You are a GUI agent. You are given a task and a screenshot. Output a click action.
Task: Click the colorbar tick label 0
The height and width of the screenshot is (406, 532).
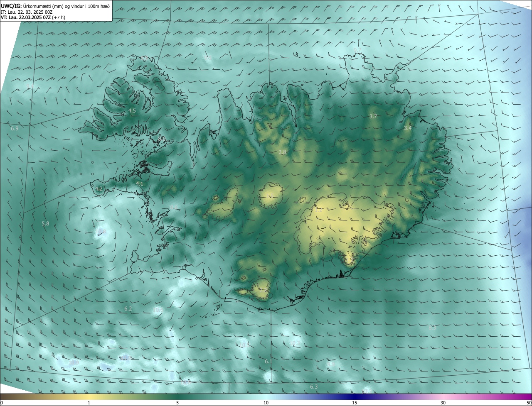2,403
